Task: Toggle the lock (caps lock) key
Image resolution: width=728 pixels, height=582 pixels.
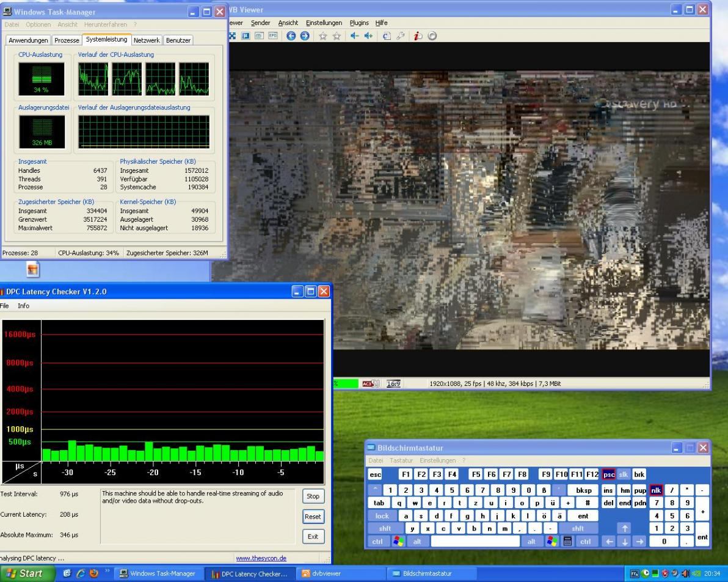Action: click(382, 516)
